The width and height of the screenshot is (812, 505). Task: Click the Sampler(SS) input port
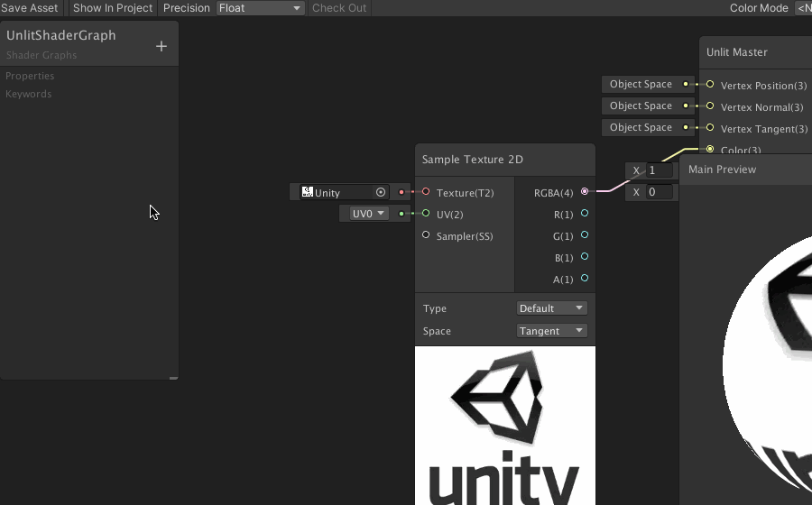pos(426,234)
